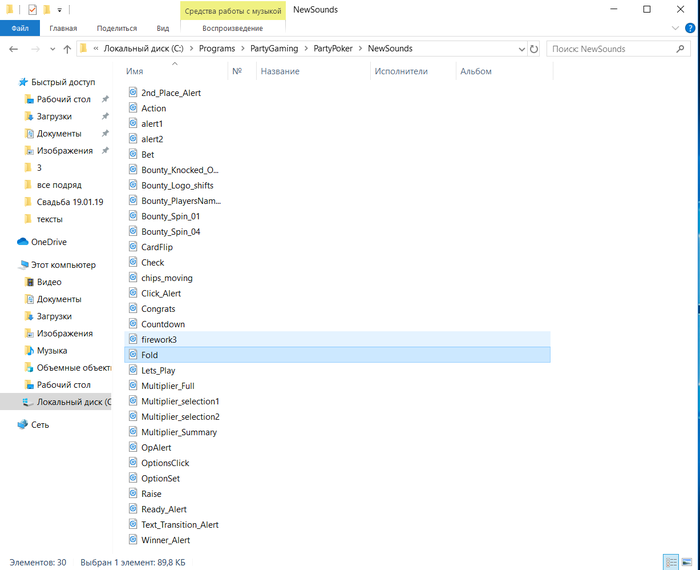This screenshot has height=570, width=700.
Task: Open help with the question mark icon
Action: [690, 28]
